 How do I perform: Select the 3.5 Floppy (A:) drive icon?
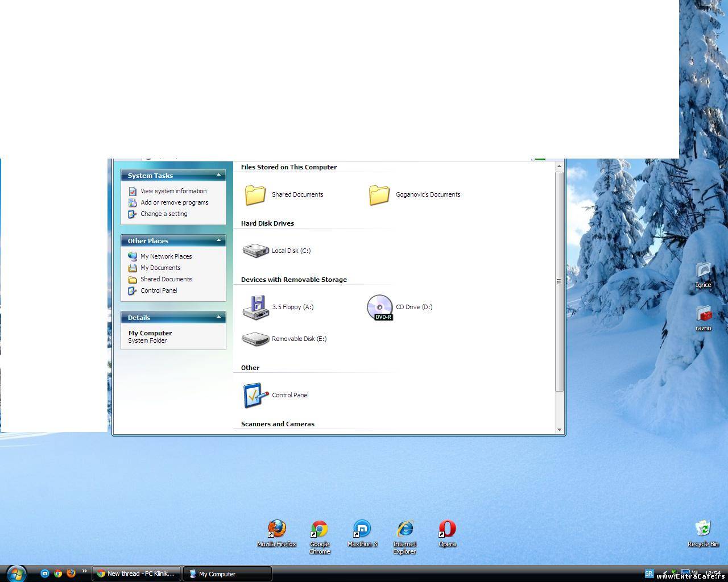pyautogui.click(x=255, y=307)
